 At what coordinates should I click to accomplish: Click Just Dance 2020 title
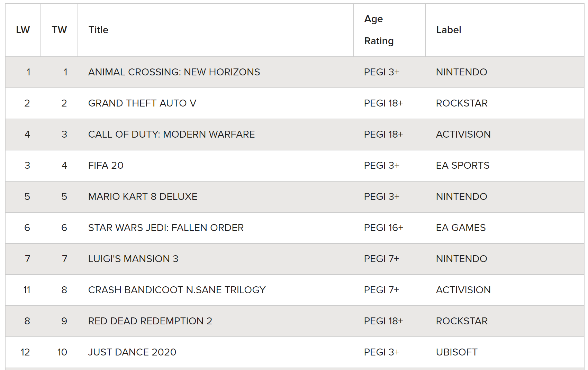click(132, 352)
